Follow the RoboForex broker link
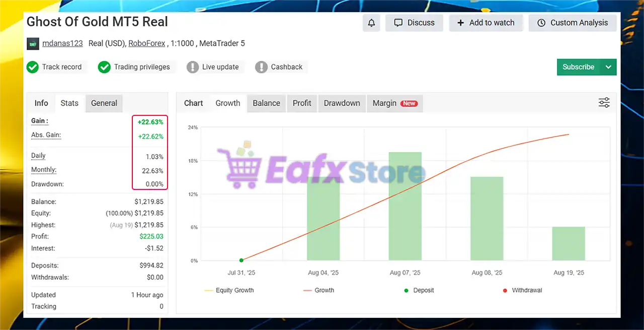This screenshot has height=330, width=644. (x=147, y=43)
